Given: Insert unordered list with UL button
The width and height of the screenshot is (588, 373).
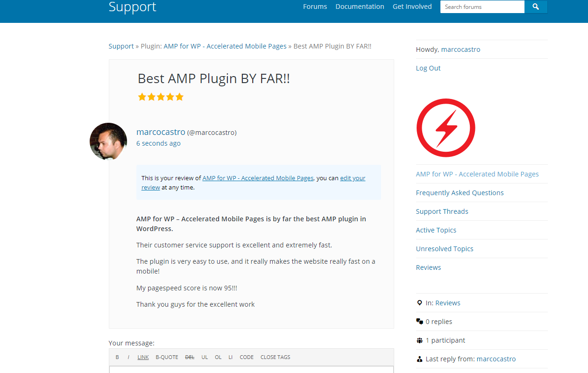Looking at the screenshot, I should [x=205, y=357].
